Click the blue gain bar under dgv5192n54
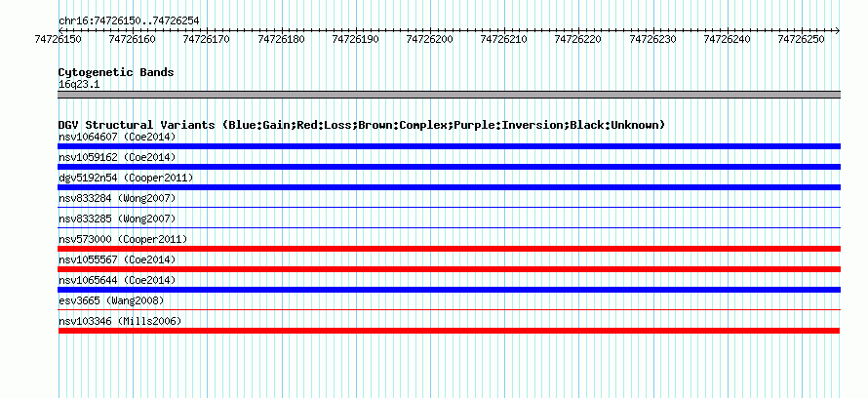Screen dimensions: 868x398 [449, 187]
